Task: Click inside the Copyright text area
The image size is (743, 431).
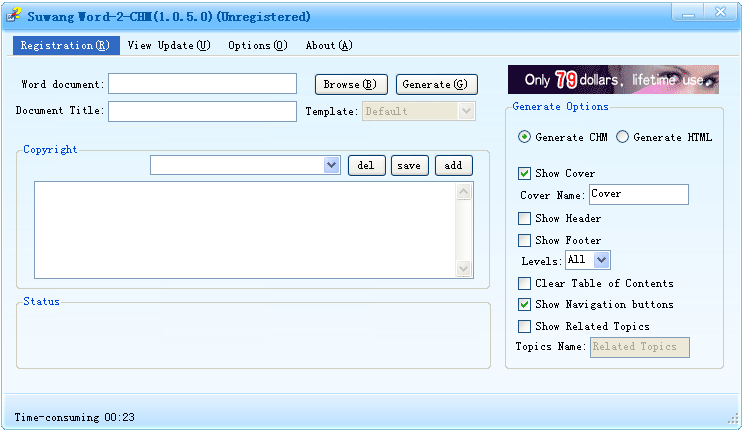Action: tap(245, 230)
